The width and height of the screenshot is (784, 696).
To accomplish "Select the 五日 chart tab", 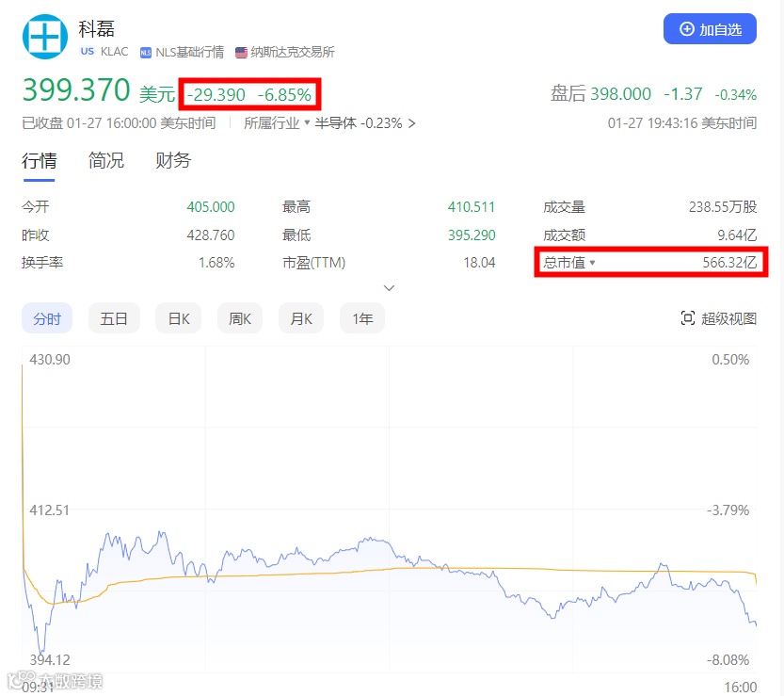I will click(114, 318).
